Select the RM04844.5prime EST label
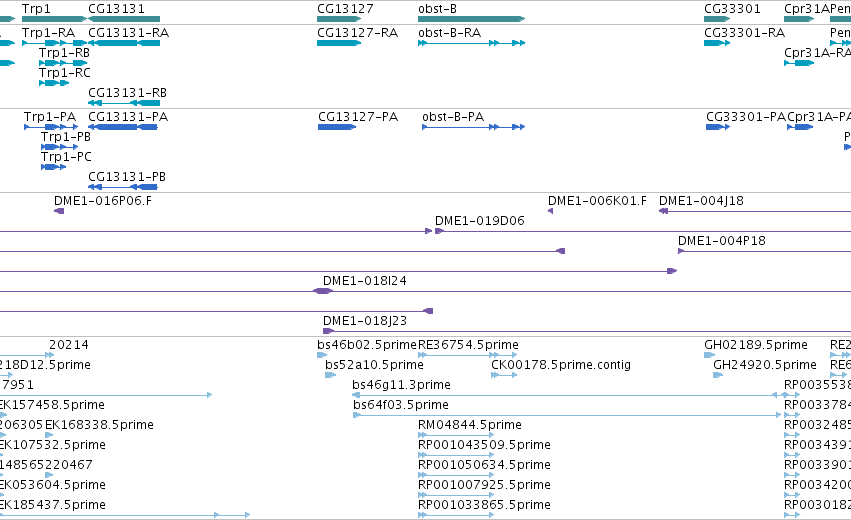Screen dimensions: 851x520 (470, 425)
